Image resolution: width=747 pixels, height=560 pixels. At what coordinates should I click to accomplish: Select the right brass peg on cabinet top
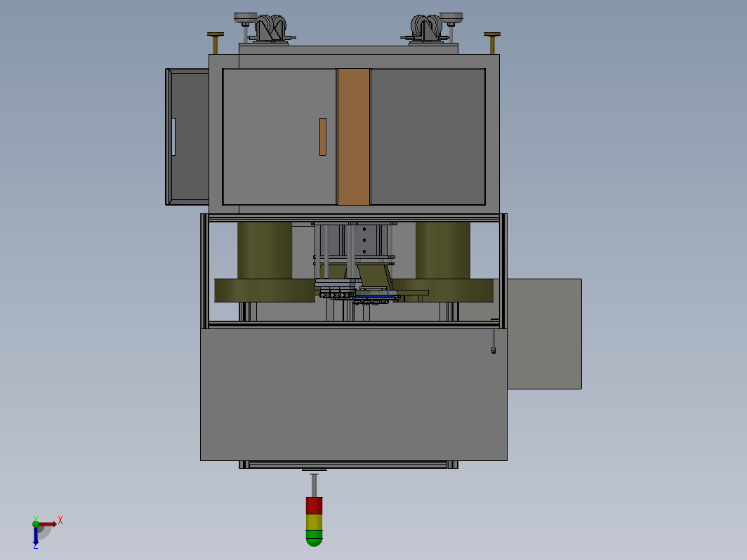click(492, 43)
